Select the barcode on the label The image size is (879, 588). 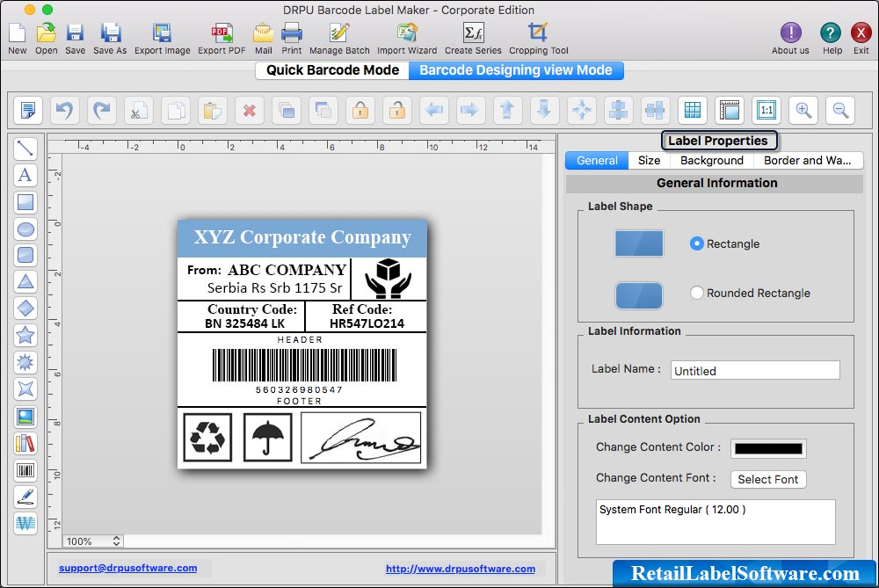(x=304, y=365)
